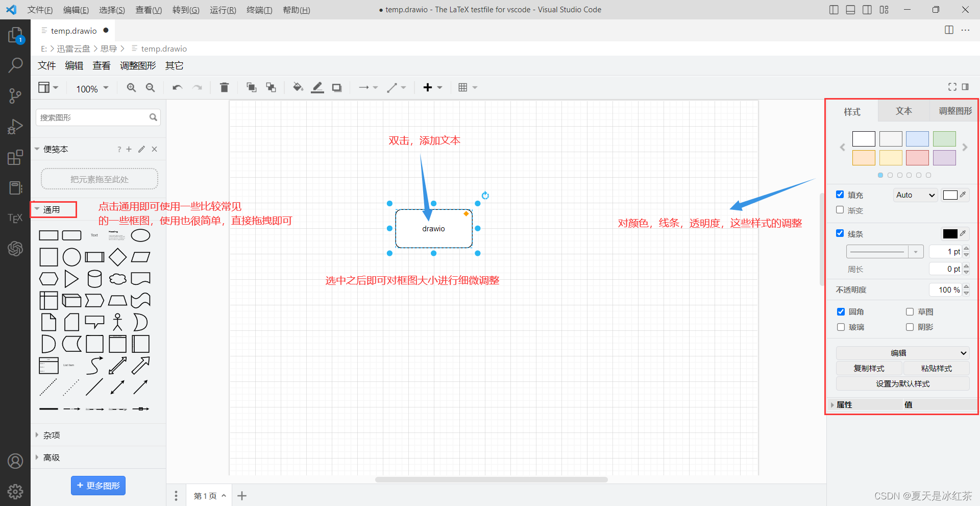This screenshot has height=506, width=980.
Task: Toggle the 填充 fill checkbox
Action: pyautogui.click(x=840, y=195)
